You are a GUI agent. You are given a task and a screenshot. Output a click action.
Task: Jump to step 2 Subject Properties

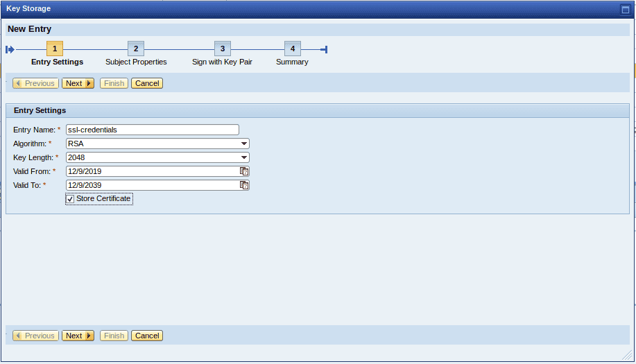pos(136,49)
